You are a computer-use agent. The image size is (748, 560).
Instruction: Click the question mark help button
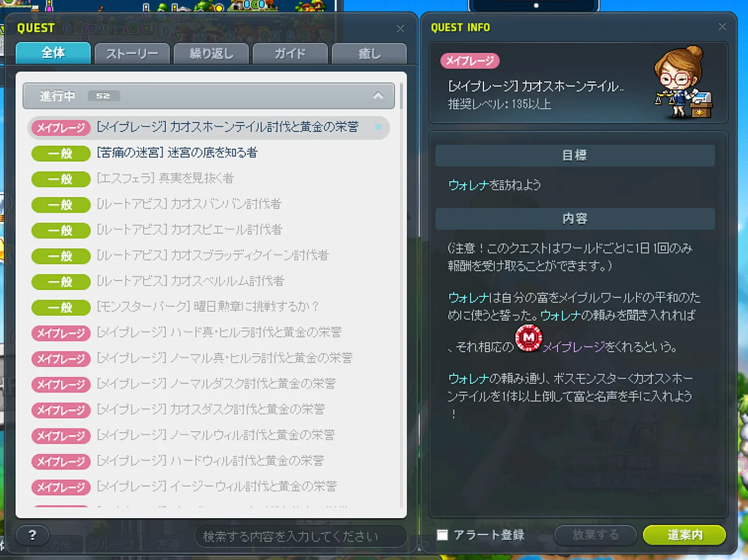tap(33, 535)
